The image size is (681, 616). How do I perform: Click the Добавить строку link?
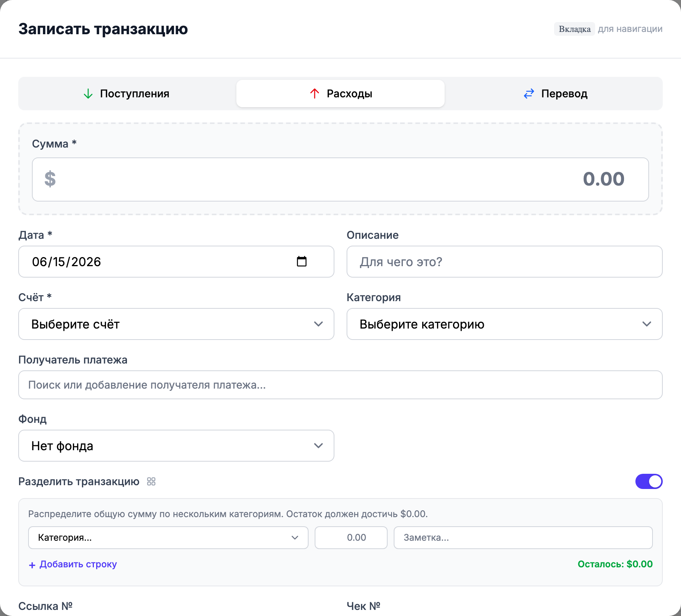point(73,564)
